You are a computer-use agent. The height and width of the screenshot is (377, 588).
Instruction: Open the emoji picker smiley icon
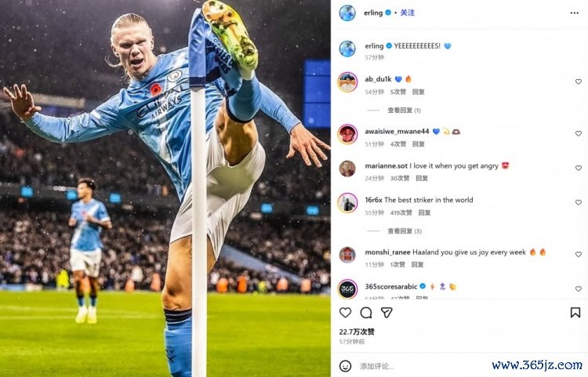pyautogui.click(x=345, y=366)
